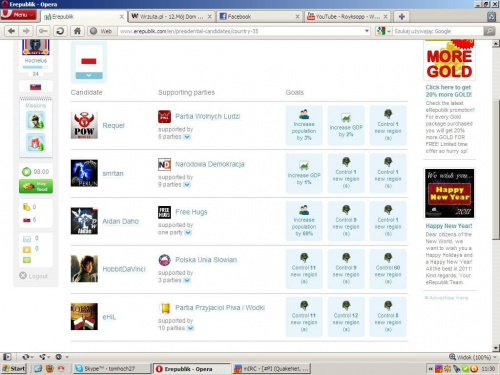Switch to mIRC QuakeNet taskbar window
Image resolution: width=500 pixels, height=375 pixels.
[272, 369]
